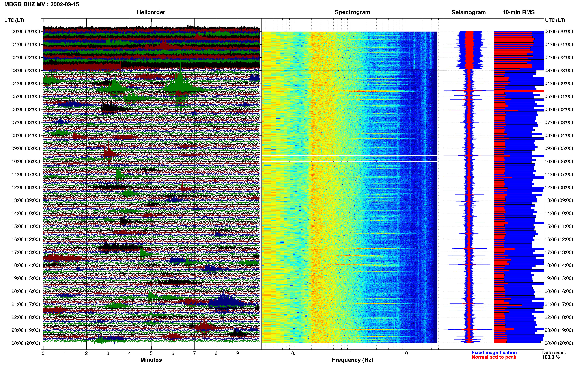Click '12:00 (08:00)' on the helicorder time axis
Screen dimensions: 588x368
pyautogui.click(x=26, y=187)
